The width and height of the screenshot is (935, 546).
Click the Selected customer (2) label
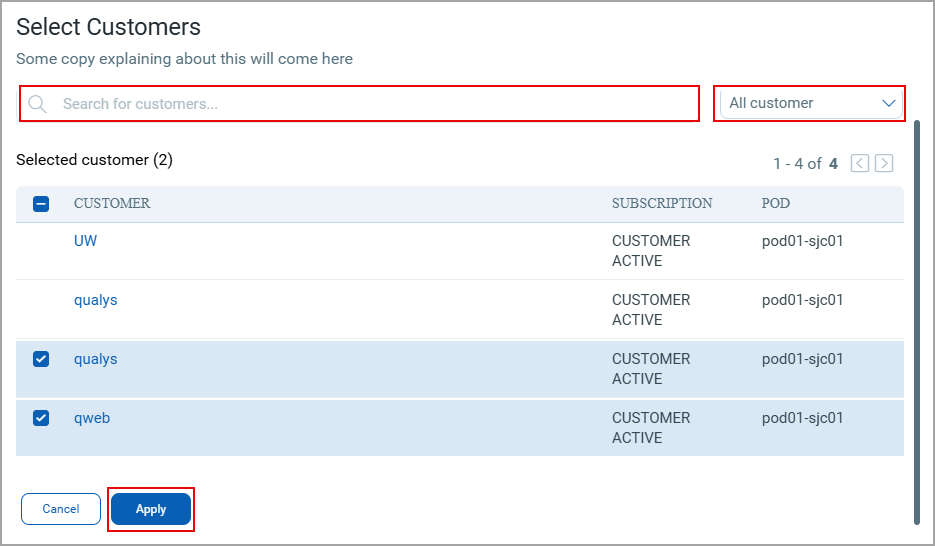(94, 160)
